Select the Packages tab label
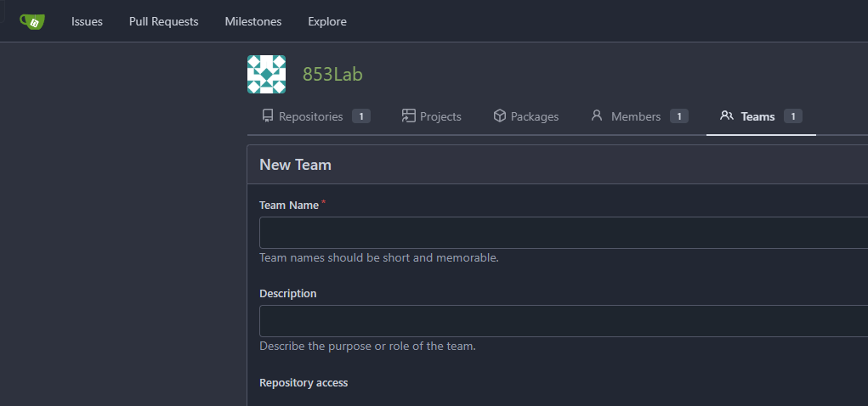This screenshot has height=406, width=868. pos(535,116)
